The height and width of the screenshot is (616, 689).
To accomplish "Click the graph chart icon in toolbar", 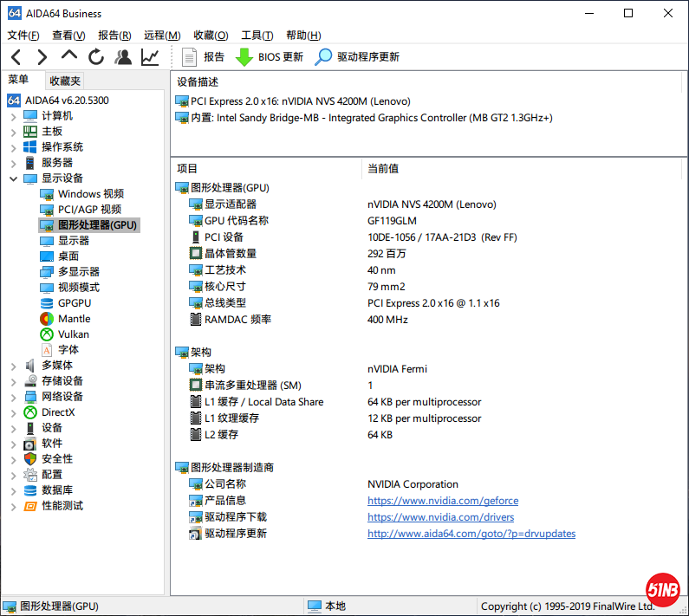I will tap(150, 57).
